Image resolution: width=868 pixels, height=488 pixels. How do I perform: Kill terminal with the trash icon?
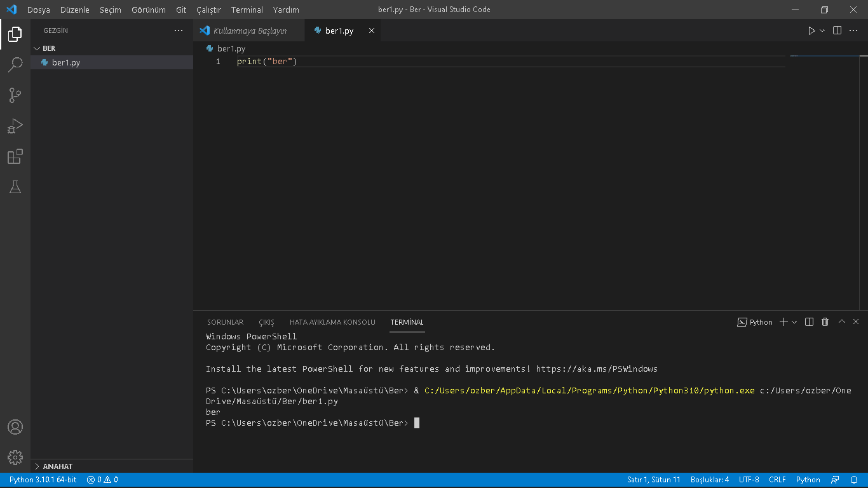point(825,322)
